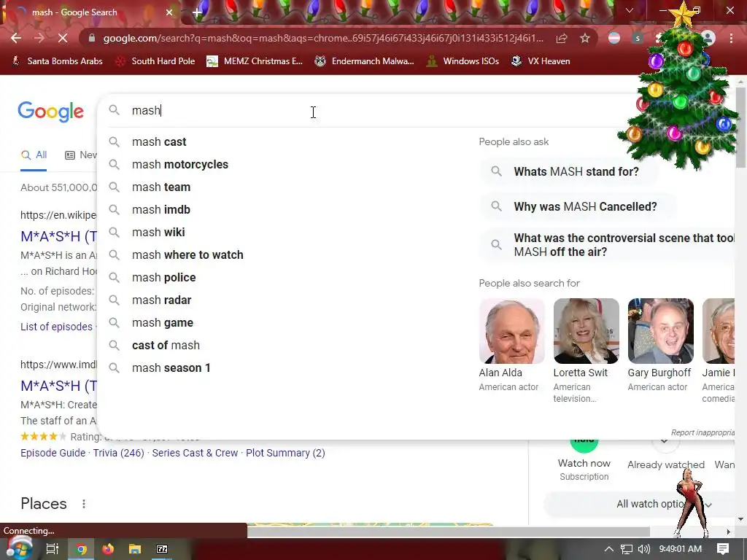Image resolution: width=747 pixels, height=560 pixels.
Task: Open Loretta Swit thumbnail
Action: 586,331
